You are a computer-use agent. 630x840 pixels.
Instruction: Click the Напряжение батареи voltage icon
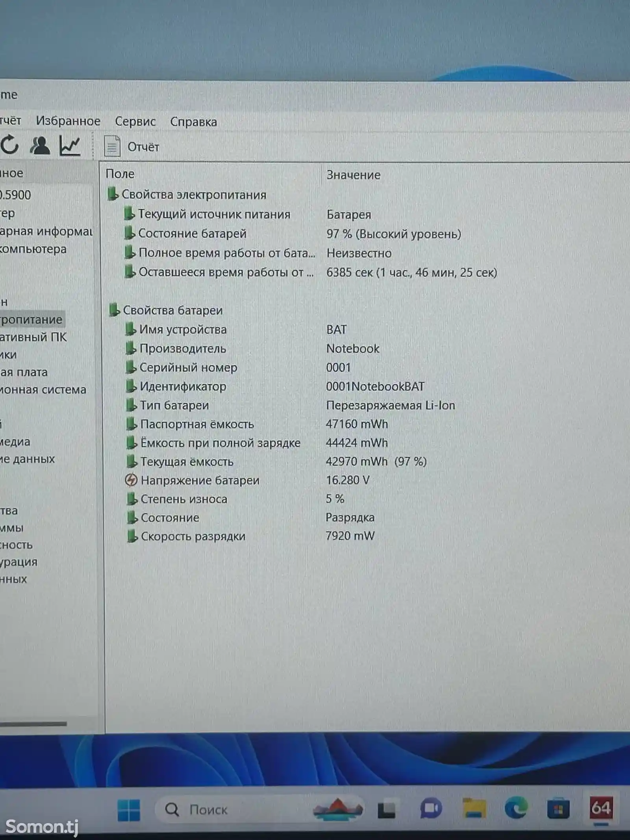pos(131,480)
